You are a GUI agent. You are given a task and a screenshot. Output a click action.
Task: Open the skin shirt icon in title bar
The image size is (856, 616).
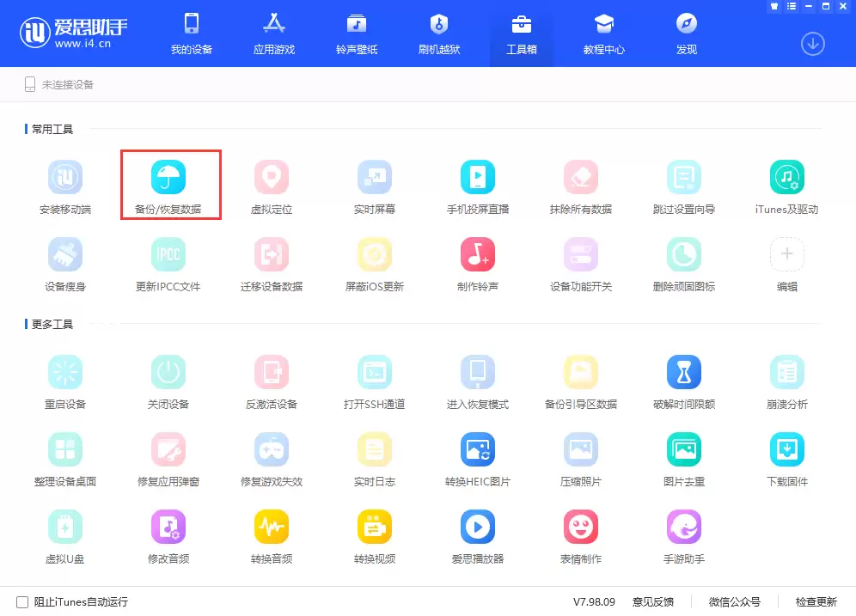pyautogui.click(x=774, y=7)
